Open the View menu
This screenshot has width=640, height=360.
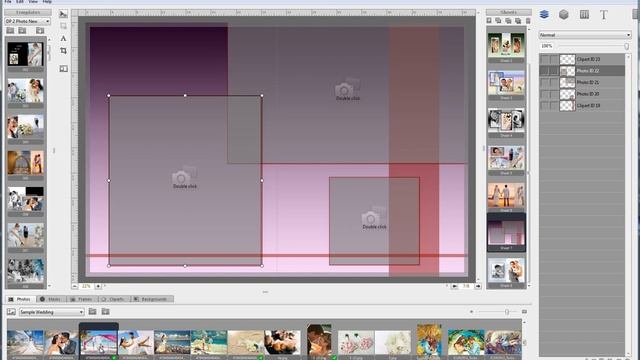33,2
